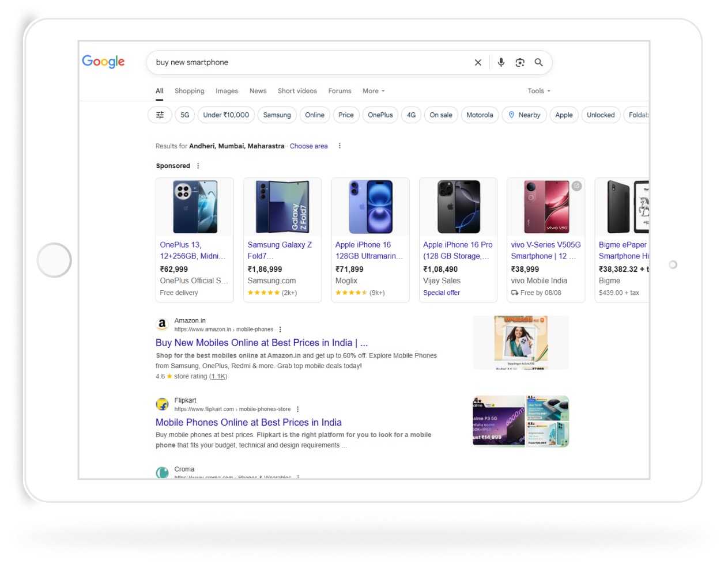The height and width of the screenshot is (565, 728).
Task: Open three-dot menu beside Sponsored label
Action: click(x=198, y=166)
